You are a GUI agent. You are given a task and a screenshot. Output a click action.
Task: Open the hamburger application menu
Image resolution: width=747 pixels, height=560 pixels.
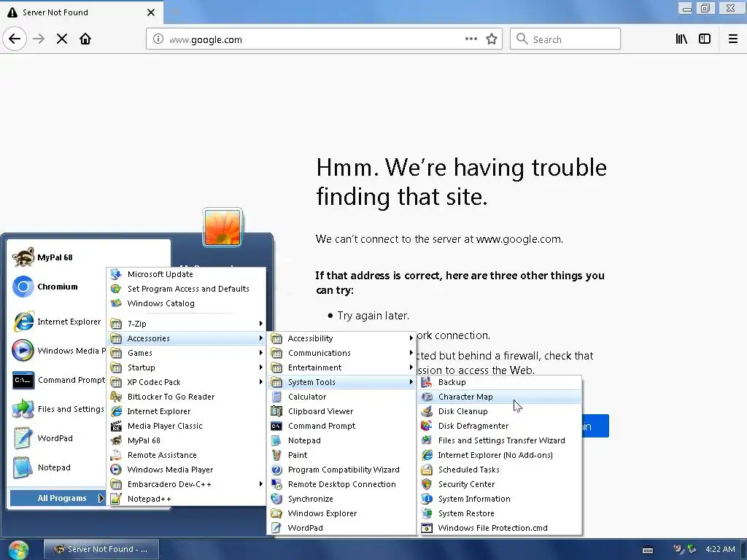(733, 39)
